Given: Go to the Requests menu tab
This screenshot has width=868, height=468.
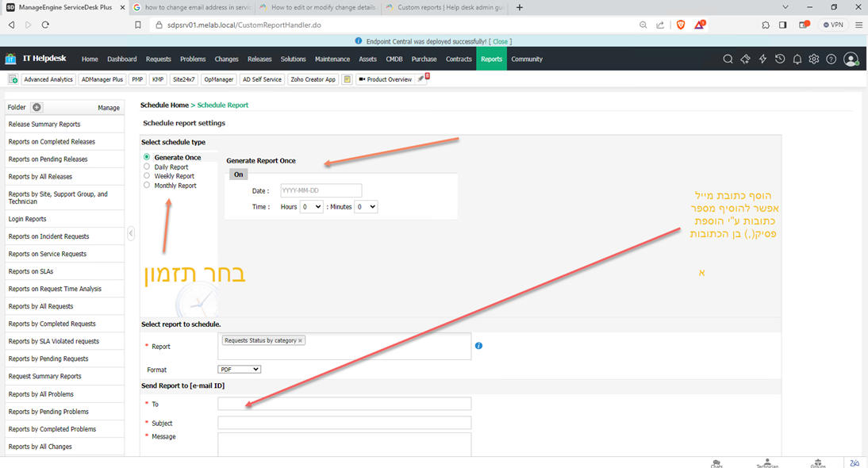Looking at the screenshot, I should click(159, 59).
